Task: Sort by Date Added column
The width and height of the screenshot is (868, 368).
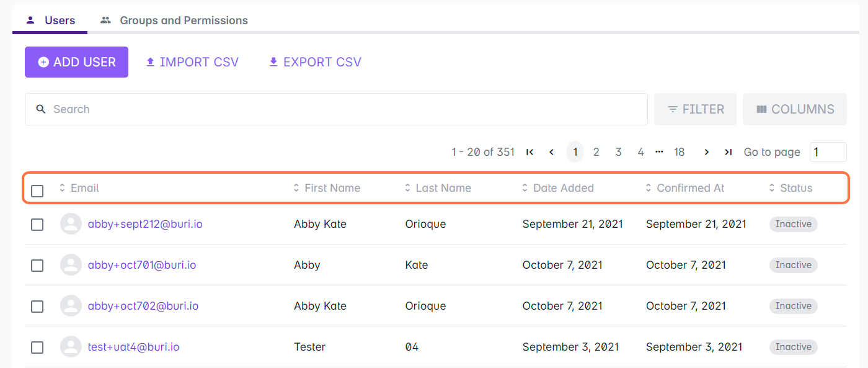Action: (563, 188)
